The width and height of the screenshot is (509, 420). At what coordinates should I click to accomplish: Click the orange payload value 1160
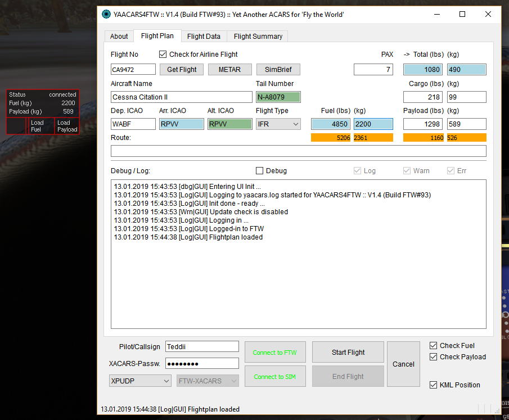424,138
